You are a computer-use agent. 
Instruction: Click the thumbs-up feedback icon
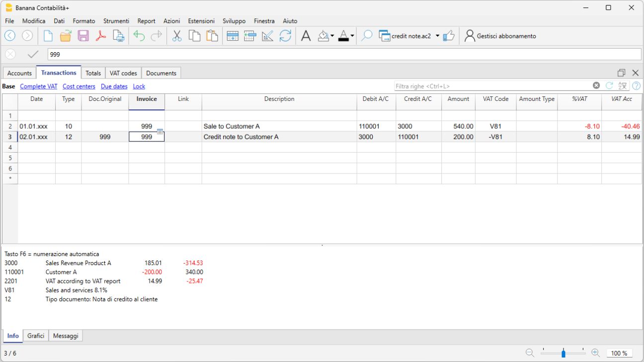(449, 36)
